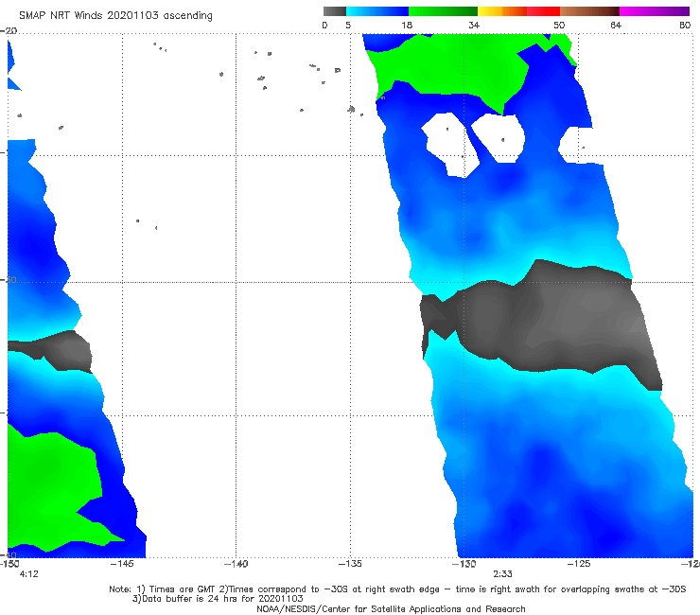
Task: Click the title text 'SMAP NRT Winds 20201103 ascending'
Action: 115,15
